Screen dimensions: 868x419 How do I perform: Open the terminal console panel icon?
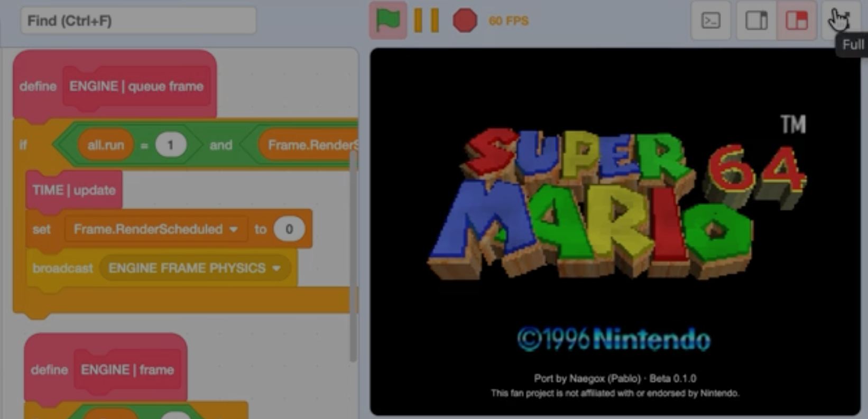coord(710,21)
